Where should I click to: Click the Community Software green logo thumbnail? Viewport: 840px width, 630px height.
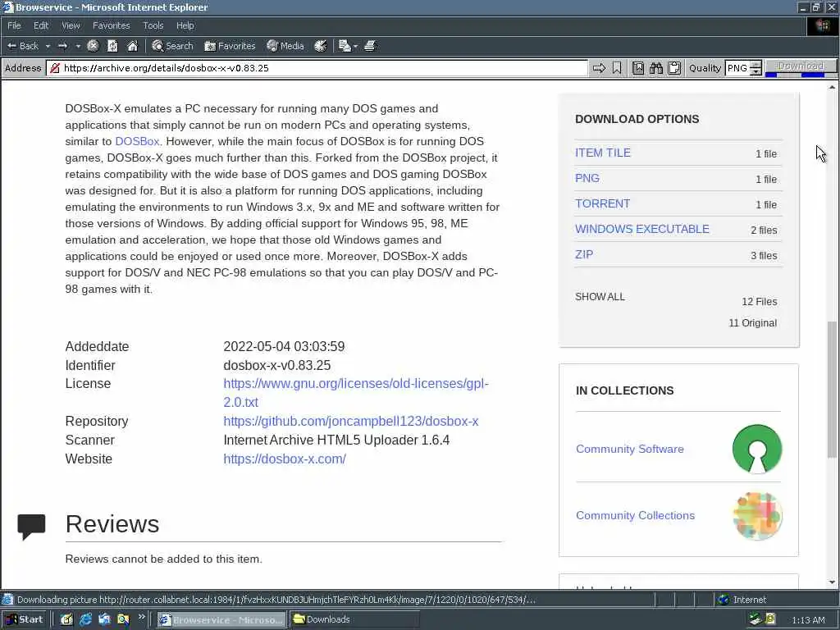[x=757, y=449]
